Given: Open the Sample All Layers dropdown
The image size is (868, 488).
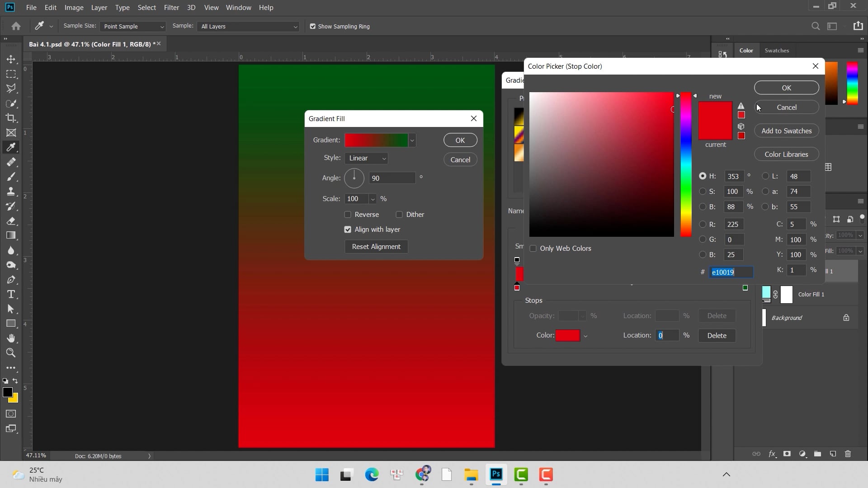Looking at the screenshot, I should click(248, 26).
